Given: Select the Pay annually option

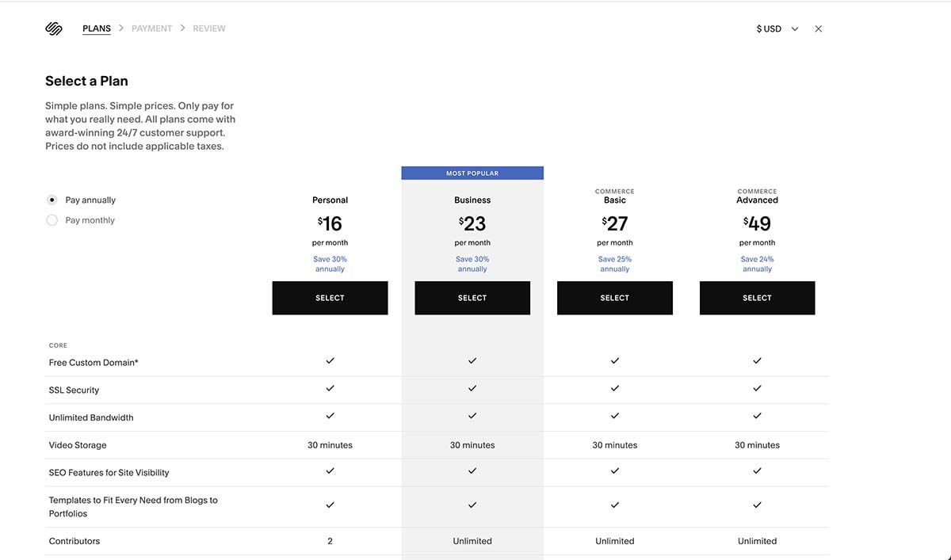Looking at the screenshot, I should [x=52, y=200].
